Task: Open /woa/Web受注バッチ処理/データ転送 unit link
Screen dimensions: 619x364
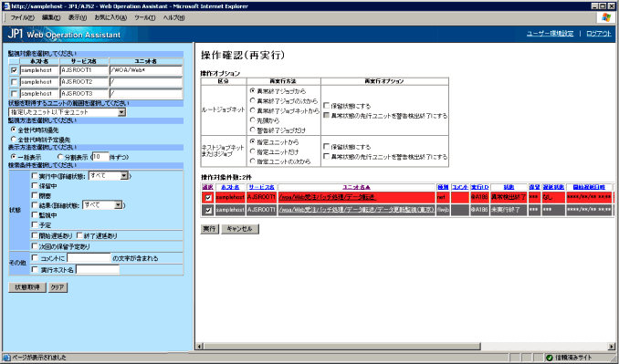Action: pos(328,197)
